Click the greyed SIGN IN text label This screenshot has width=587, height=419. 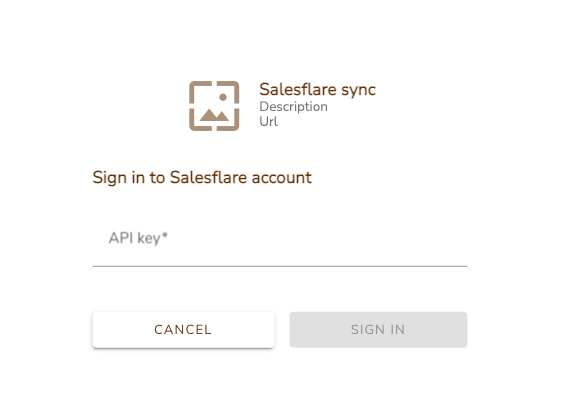378,330
